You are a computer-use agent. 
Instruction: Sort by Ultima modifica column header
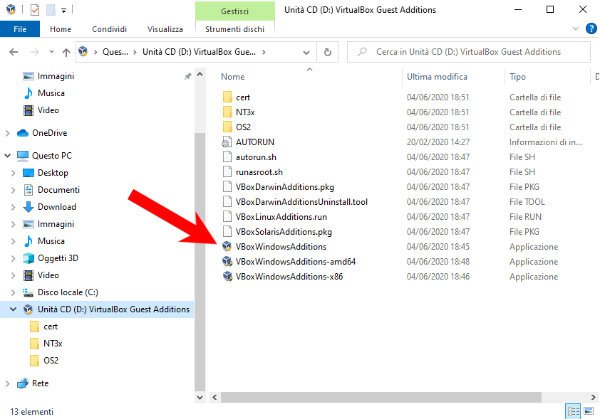tap(437, 77)
